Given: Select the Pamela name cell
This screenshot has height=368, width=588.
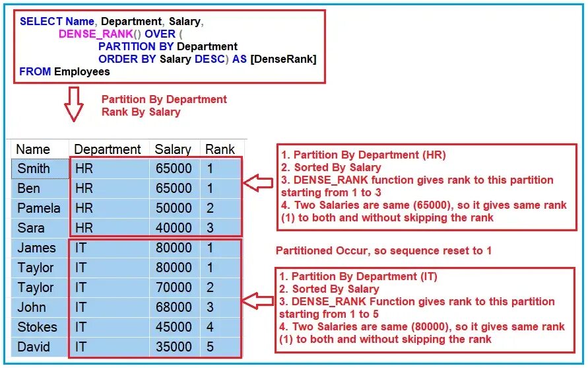Looking at the screenshot, I should point(40,208).
